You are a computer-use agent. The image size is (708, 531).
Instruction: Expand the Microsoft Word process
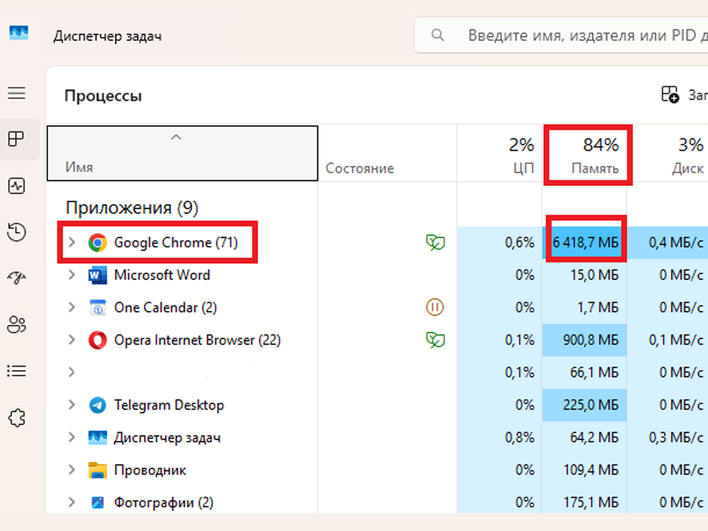pyautogui.click(x=72, y=275)
